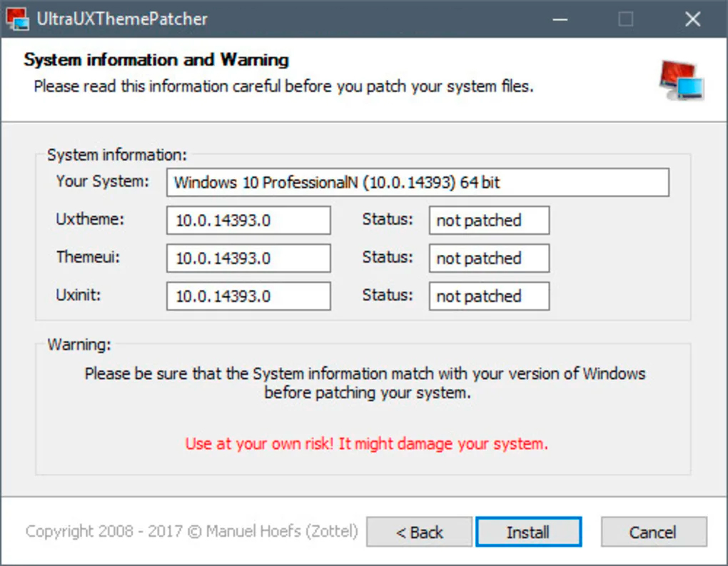
Task: Minimize the UltraUXThemePatcher window
Action: (x=559, y=19)
